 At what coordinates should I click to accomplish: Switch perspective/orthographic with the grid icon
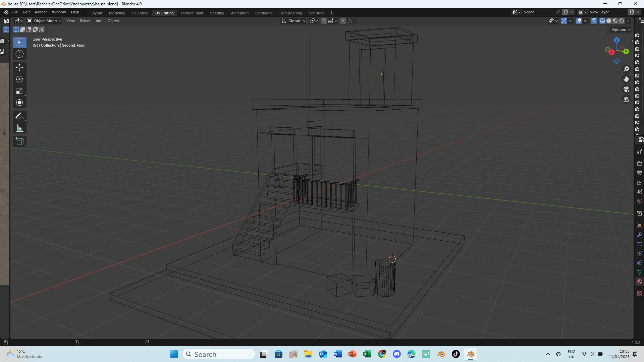coord(626,100)
